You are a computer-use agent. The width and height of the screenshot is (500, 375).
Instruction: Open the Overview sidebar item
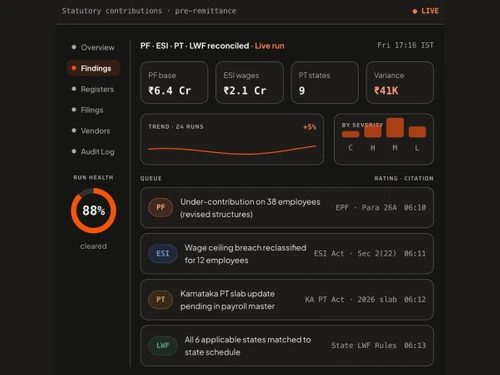pos(93,47)
